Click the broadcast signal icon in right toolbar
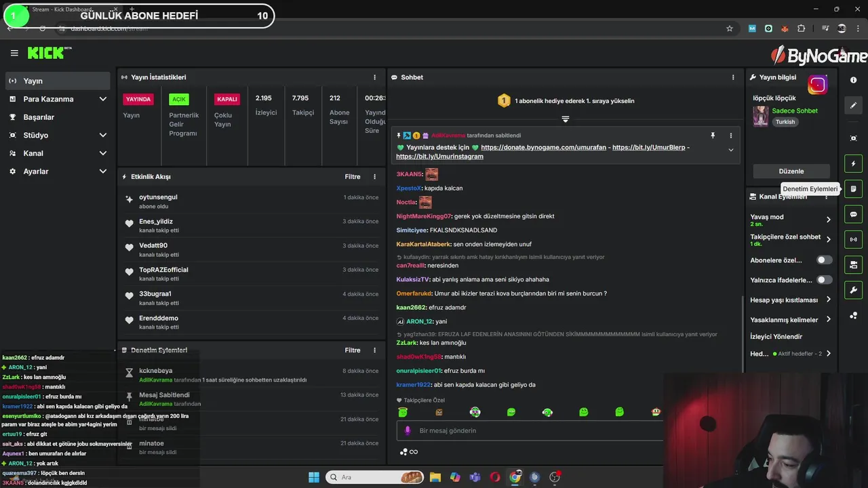 tap(853, 239)
